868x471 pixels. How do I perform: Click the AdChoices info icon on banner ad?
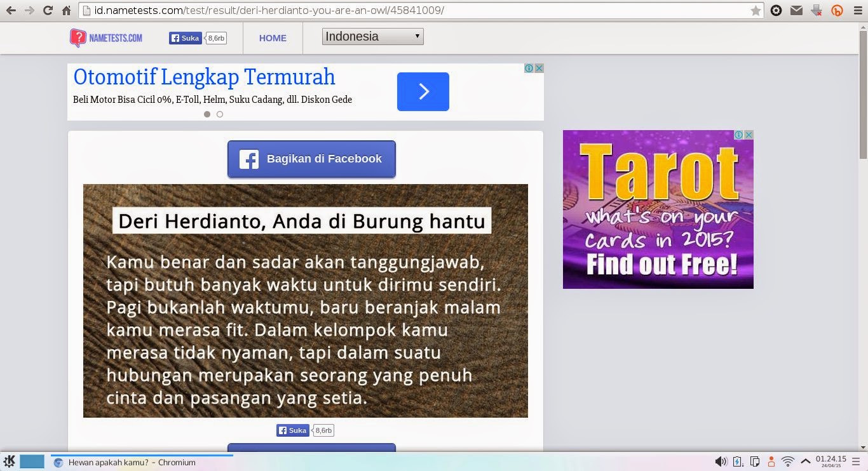click(529, 68)
